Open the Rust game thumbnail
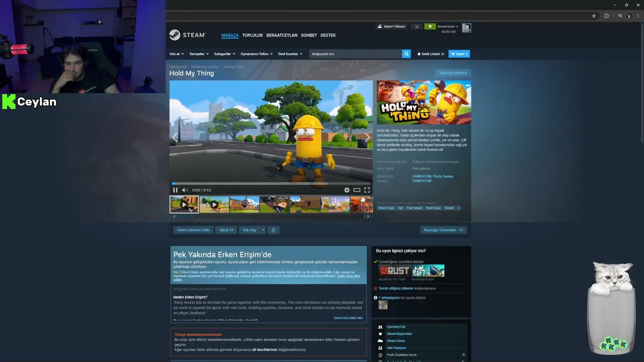 click(x=394, y=270)
